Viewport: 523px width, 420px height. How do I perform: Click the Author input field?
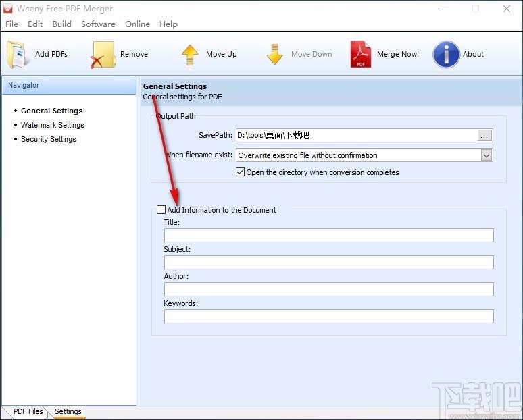(328, 289)
